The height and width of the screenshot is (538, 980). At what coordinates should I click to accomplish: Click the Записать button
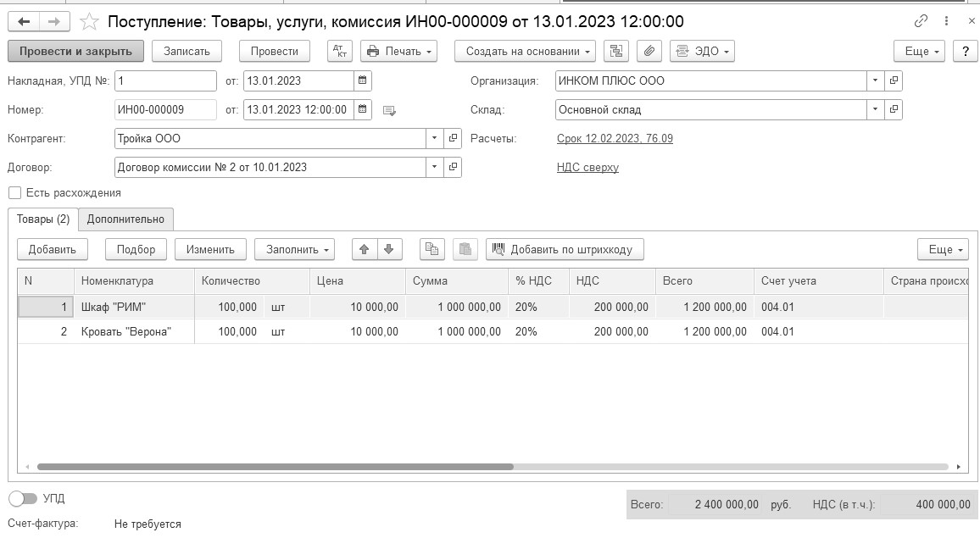coord(187,51)
